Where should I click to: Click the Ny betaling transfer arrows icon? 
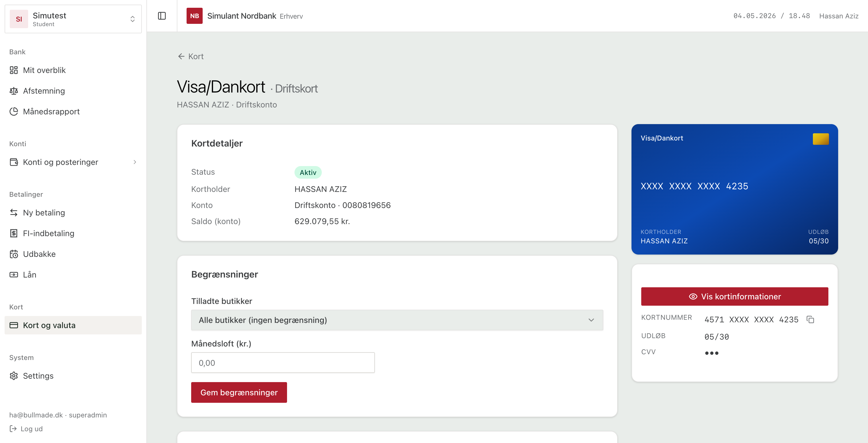click(14, 212)
